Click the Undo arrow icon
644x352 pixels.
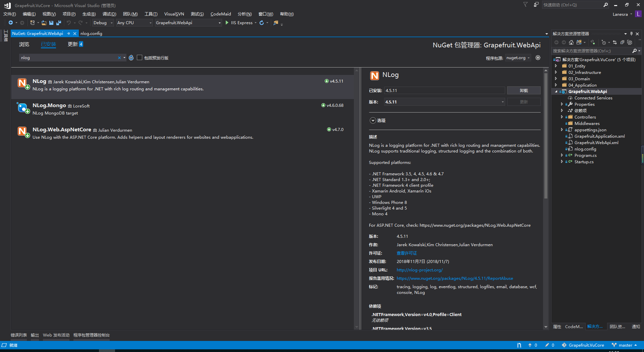(x=69, y=23)
